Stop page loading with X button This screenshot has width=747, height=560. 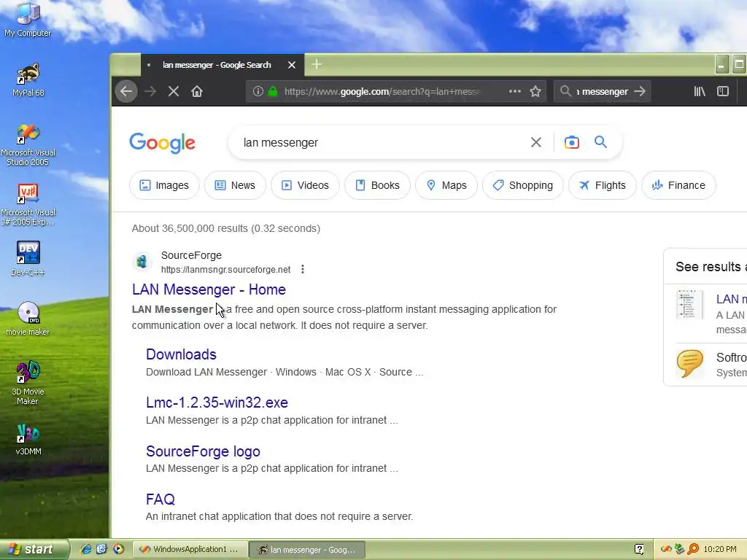coord(174,91)
